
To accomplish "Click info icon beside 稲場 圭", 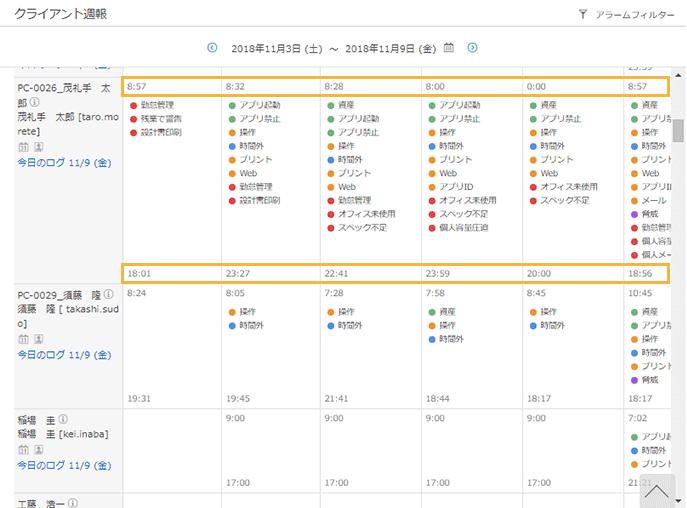I will (x=62, y=419).
